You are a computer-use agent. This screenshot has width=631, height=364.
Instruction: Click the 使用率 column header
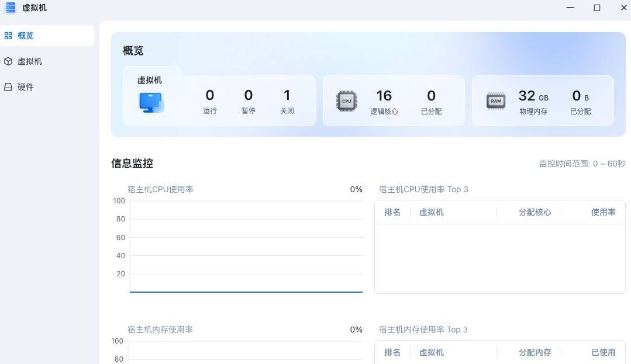[604, 212]
